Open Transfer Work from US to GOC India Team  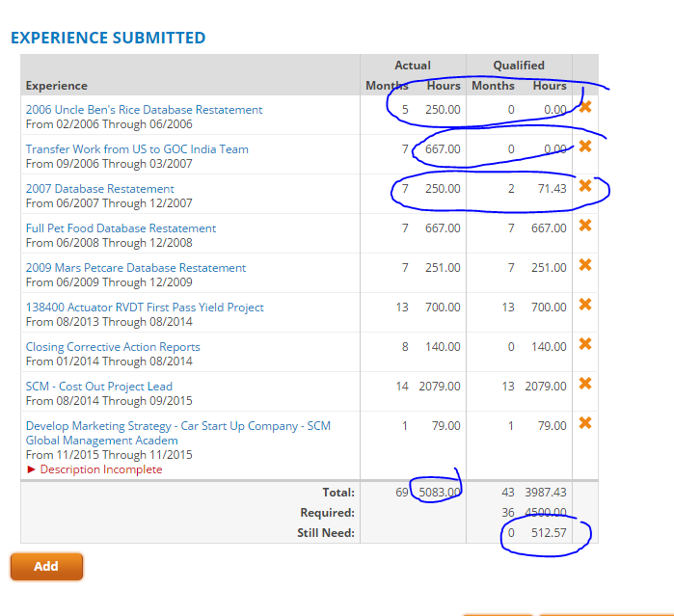[x=137, y=149]
